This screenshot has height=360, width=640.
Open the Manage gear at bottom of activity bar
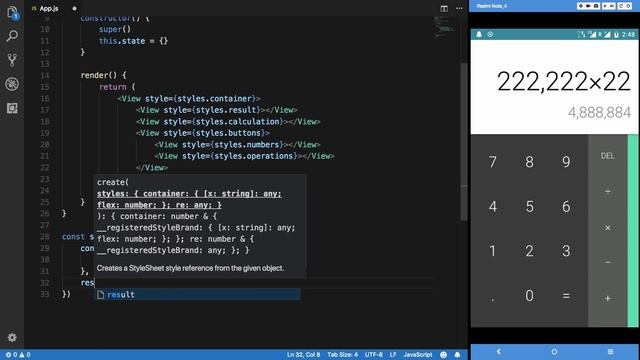pos(12,338)
